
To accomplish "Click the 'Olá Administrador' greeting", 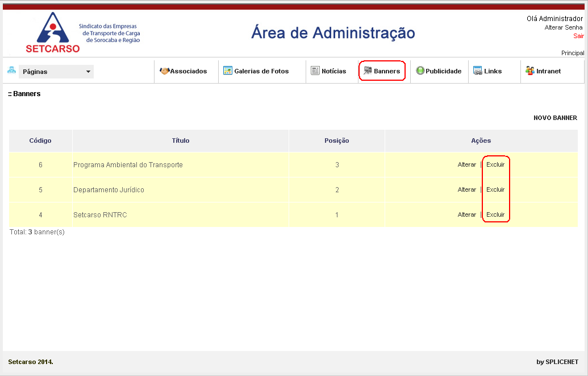I will [x=554, y=19].
